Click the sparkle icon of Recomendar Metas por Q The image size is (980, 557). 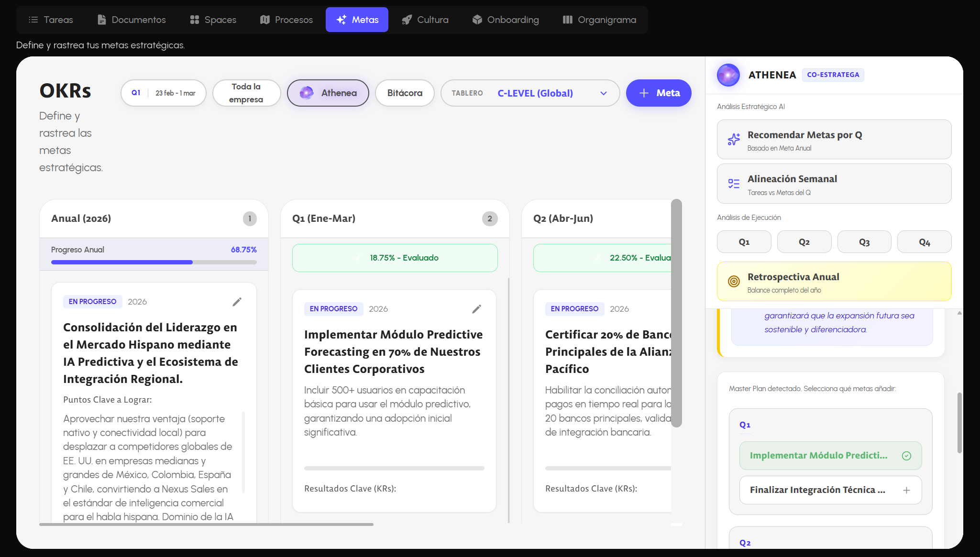[x=734, y=139]
